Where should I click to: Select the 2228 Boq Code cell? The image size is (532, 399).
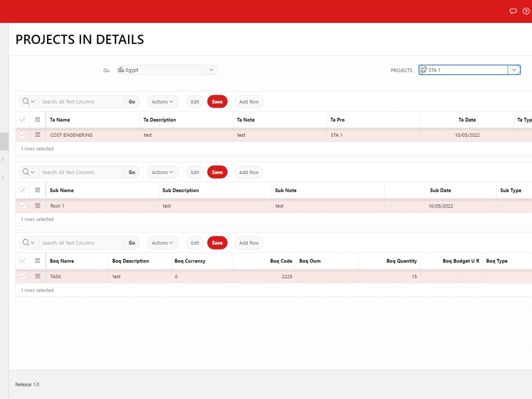tap(264, 277)
